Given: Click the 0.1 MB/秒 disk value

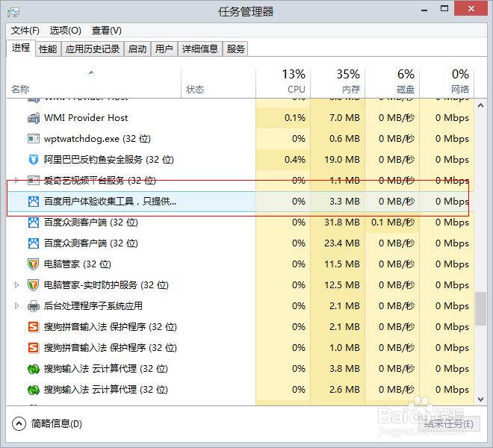Looking at the screenshot, I should pos(393,223).
